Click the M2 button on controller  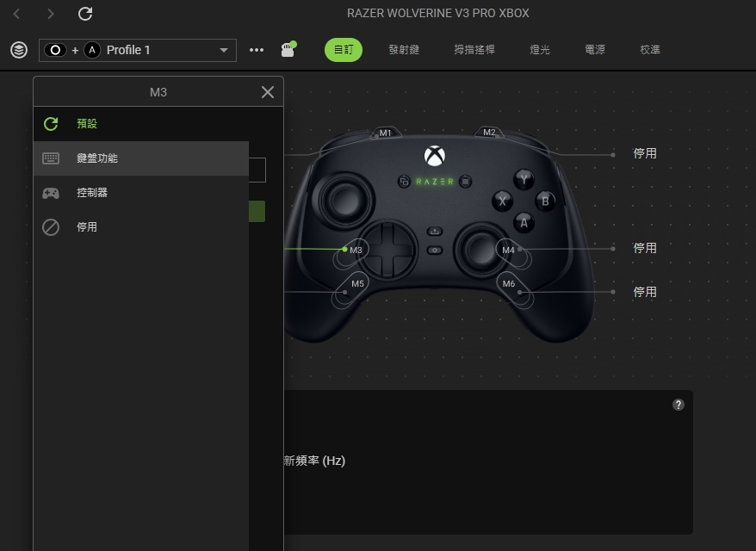489,132
